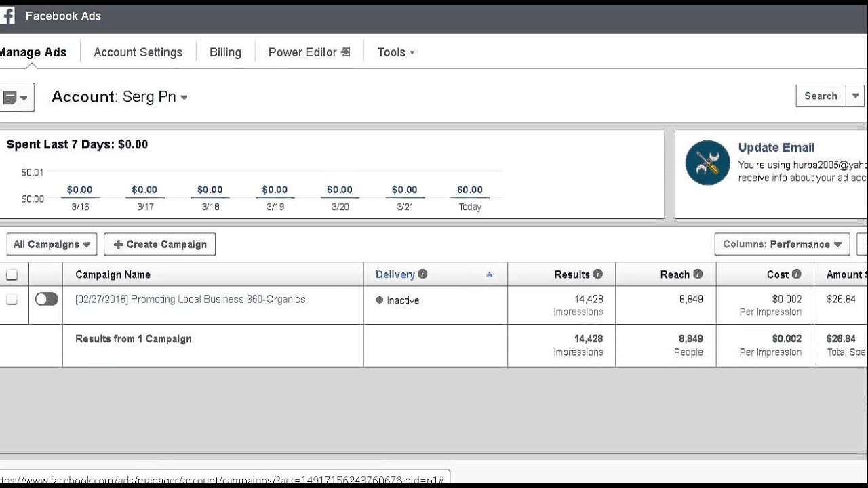Tick the Promoting Local Business campaign checkbox
This screenshot has width=868, height=488.
click(12, 299)
